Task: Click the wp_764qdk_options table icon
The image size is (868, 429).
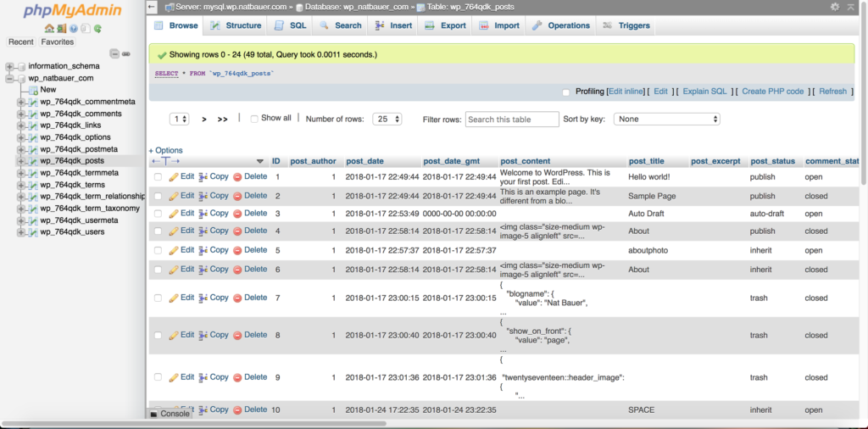Action: pos(33,137)
